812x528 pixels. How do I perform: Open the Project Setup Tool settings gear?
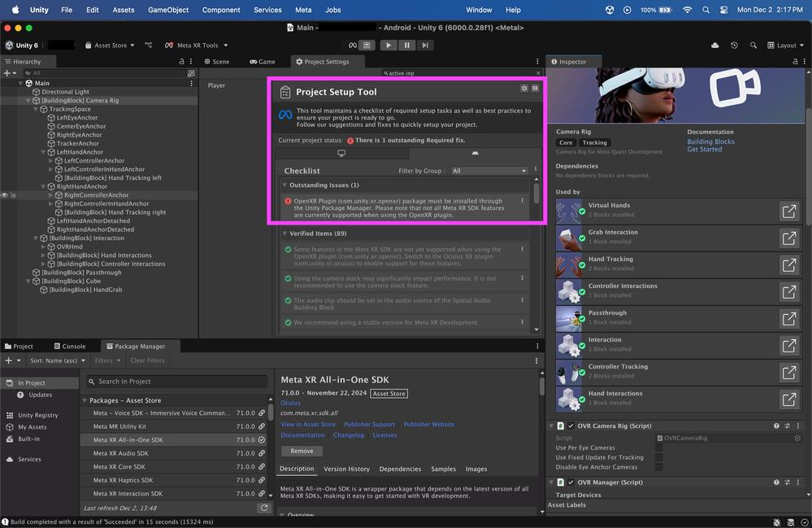[x=524, y=88]
